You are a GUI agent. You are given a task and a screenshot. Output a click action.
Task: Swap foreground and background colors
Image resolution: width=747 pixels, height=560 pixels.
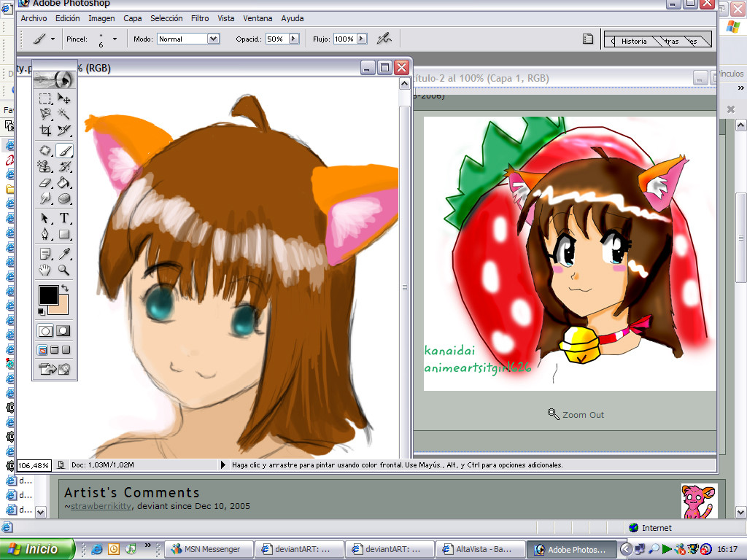point(65,288)
